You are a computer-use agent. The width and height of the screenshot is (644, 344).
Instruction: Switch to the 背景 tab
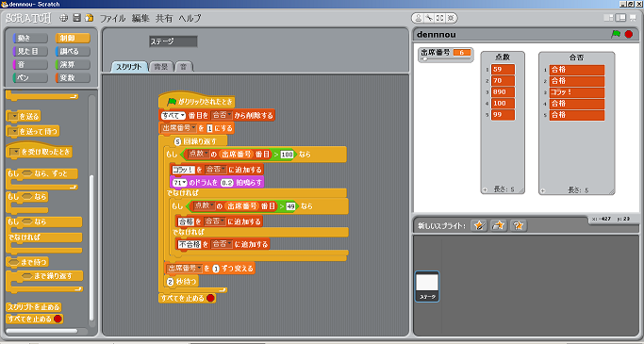point(161,67)
